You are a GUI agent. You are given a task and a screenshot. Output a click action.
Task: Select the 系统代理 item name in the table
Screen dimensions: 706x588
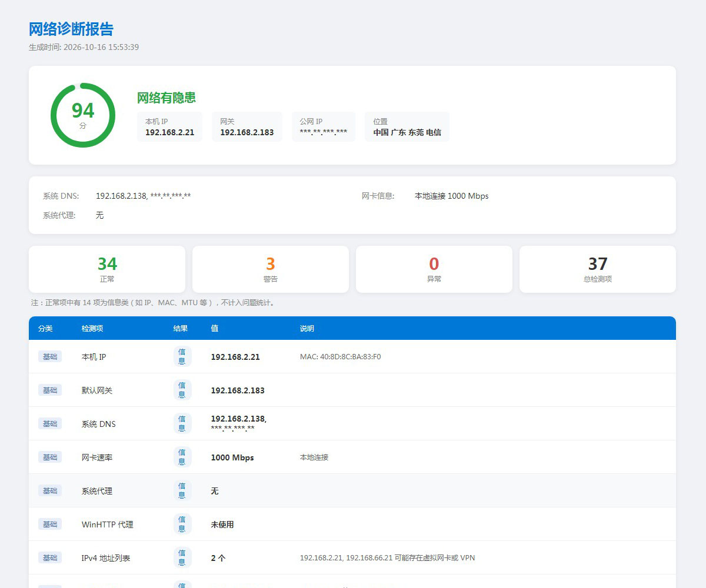pos(97,491)
